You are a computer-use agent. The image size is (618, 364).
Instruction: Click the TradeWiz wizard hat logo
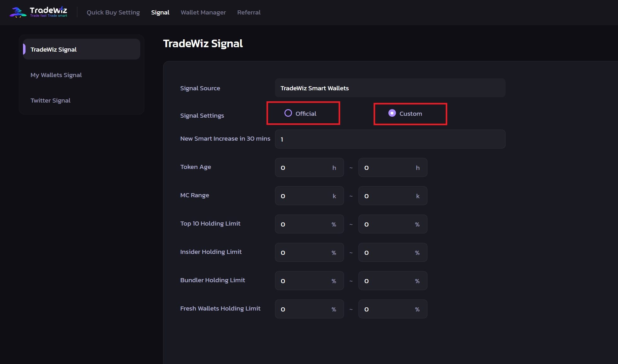point(18,12)
